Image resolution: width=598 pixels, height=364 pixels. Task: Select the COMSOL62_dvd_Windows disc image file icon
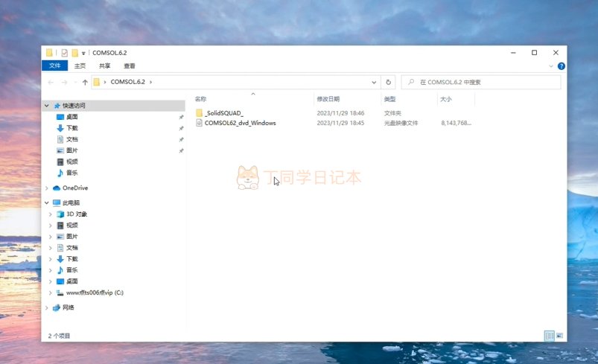[199, 123]
